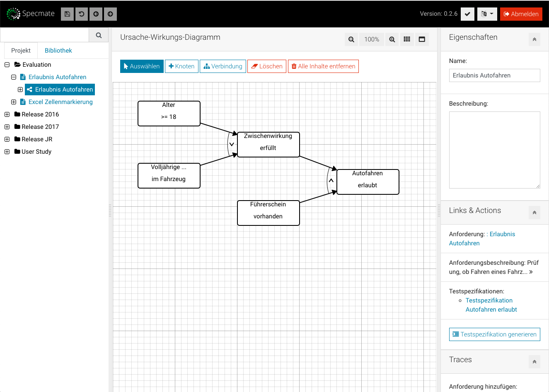Click the search magnifier button
Screen dimensions: 549x392
(x=99, y=35)
